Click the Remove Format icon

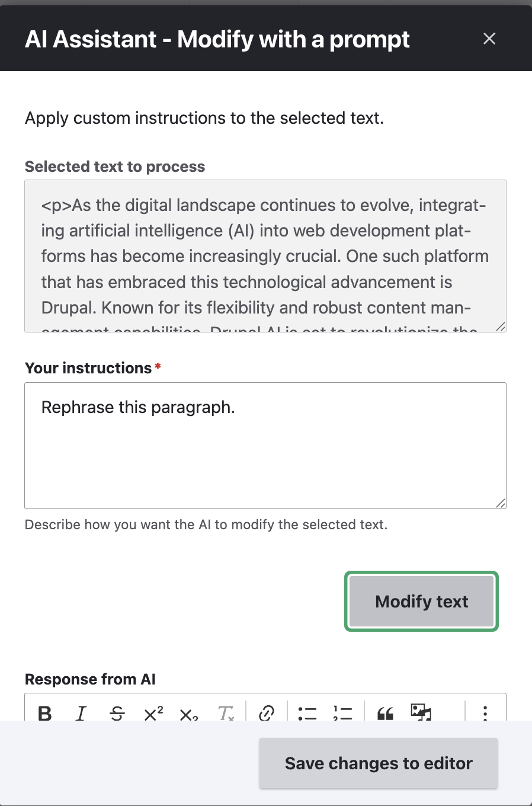click(226, 714)
